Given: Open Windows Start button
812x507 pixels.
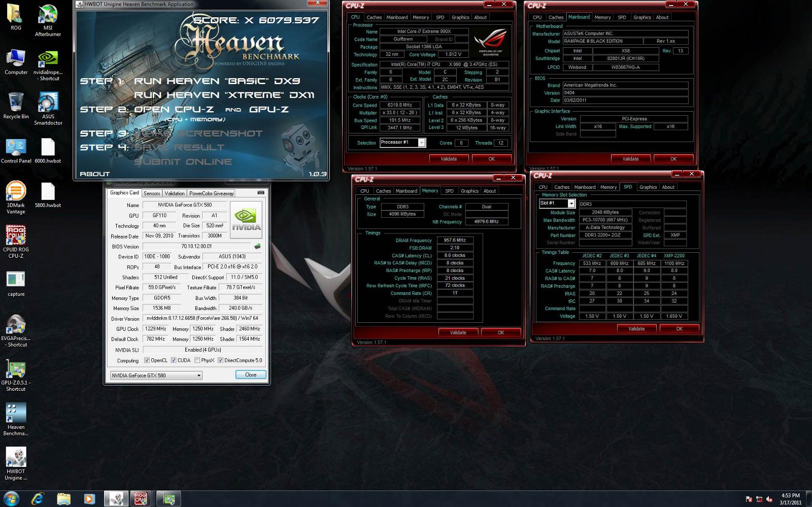Looking at the screenshot, I should (11, 498).
